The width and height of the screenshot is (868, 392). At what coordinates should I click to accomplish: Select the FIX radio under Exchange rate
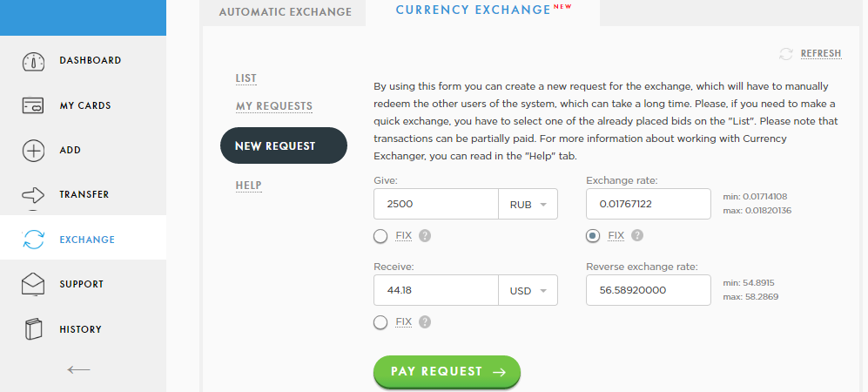pyautogui.click(x=593, y=236)
